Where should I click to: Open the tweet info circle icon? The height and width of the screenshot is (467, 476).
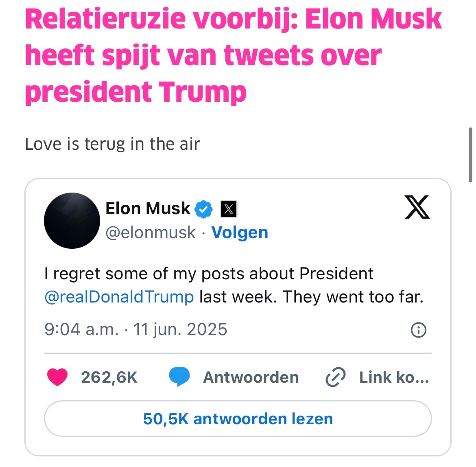(x=419, y=330)
